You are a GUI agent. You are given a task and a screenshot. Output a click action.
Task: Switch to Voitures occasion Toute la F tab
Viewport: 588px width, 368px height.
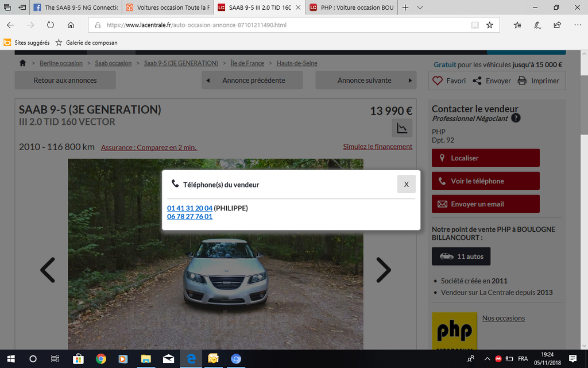168,7
